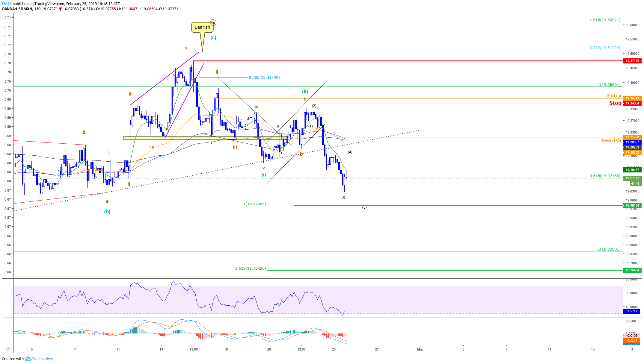The height and width of the screenshot is (364, 644).
Task: Click the 18 date label on time axis
Action: point(226,349)
